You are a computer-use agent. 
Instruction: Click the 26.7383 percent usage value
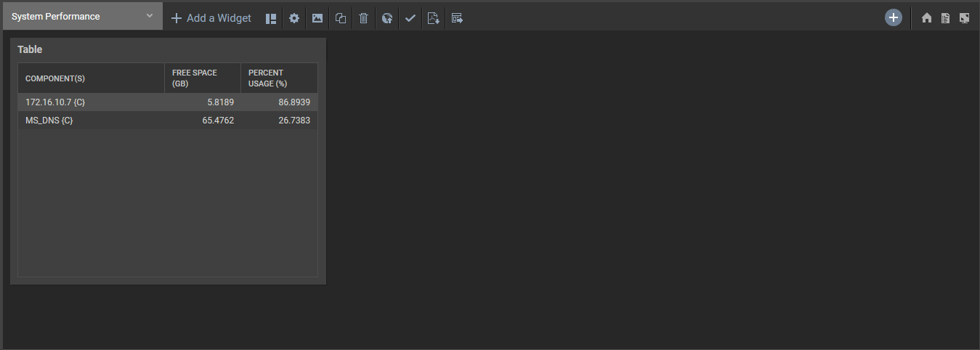[x=294, y=121]
